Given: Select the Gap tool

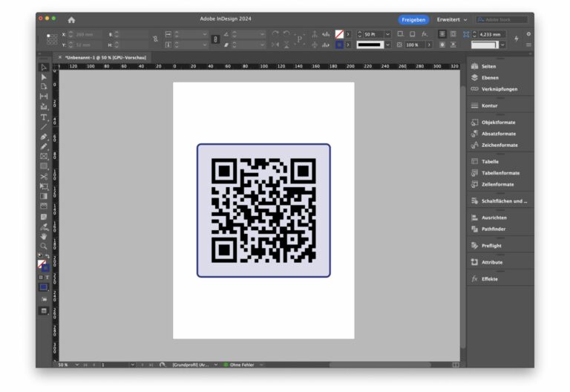Looking at the screenshot, I should click(44, 97).
